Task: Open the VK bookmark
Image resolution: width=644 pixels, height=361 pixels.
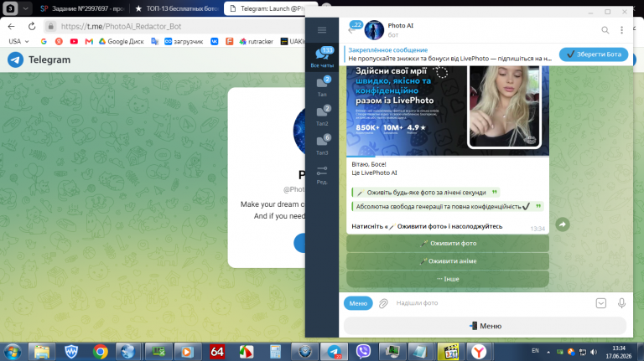Action: pyautogui.click(x=215, y=41)
